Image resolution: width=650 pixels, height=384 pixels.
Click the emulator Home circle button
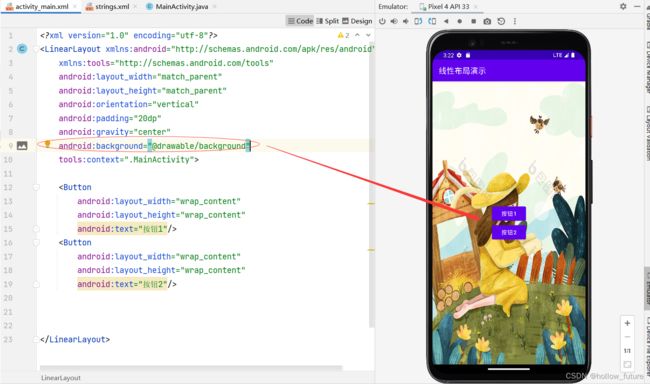[x=459, y=21]
